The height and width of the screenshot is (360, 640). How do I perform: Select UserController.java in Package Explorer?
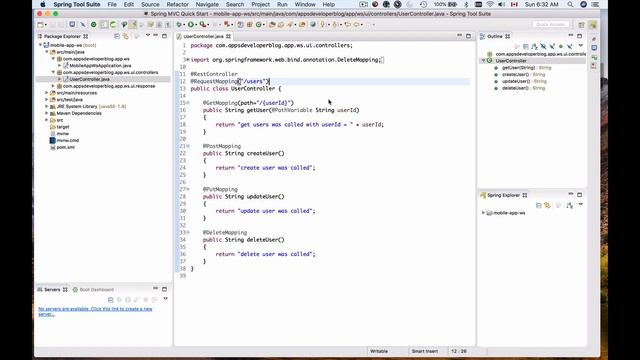89,79
